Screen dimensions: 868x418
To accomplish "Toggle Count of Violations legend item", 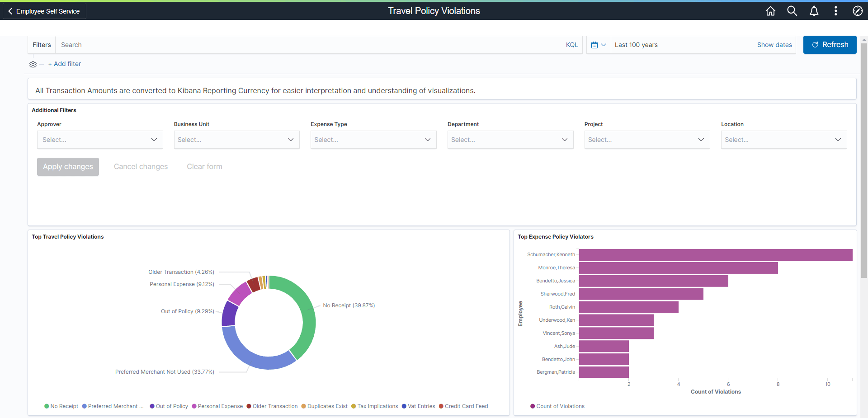I will click(x=557, y=406).
